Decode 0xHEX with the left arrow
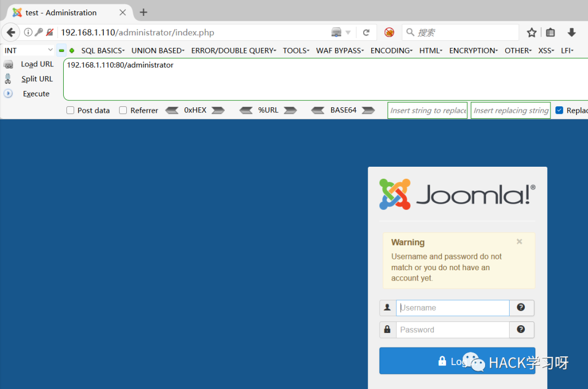This screenshot has width=588, height=389. click(171, 110)
